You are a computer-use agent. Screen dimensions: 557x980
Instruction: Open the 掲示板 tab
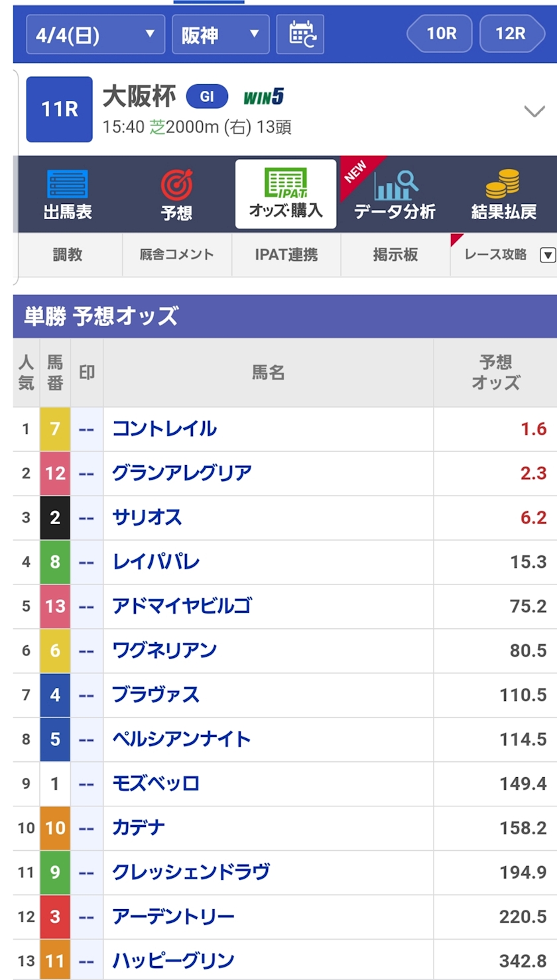tap(395, 254)
